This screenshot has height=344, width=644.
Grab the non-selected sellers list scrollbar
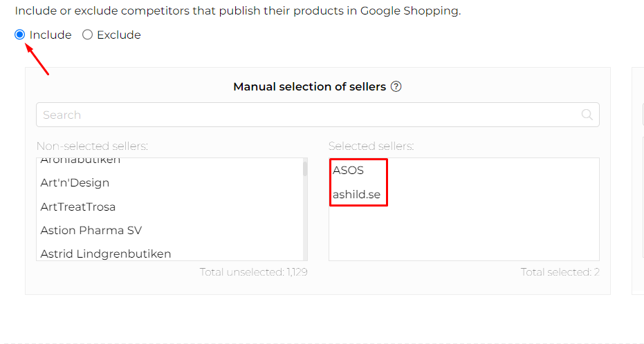coord(305,169)
